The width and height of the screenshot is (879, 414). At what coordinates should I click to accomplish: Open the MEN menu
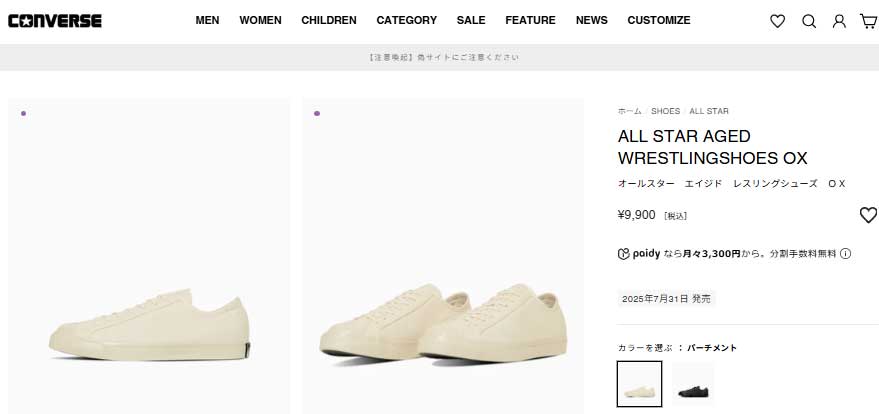(x=207, y=20)
